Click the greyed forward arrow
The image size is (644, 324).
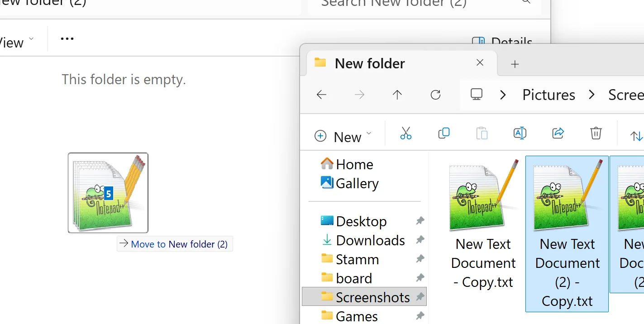click(359, 95)
